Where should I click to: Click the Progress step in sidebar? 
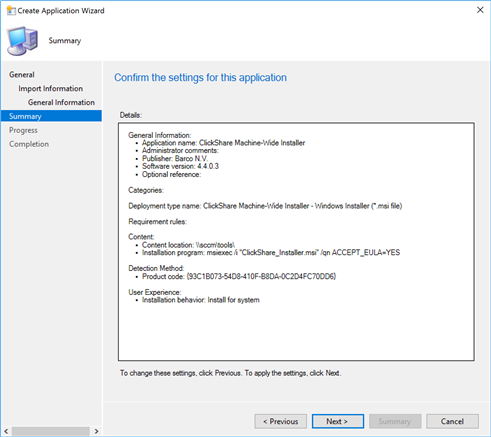point(23,130)
